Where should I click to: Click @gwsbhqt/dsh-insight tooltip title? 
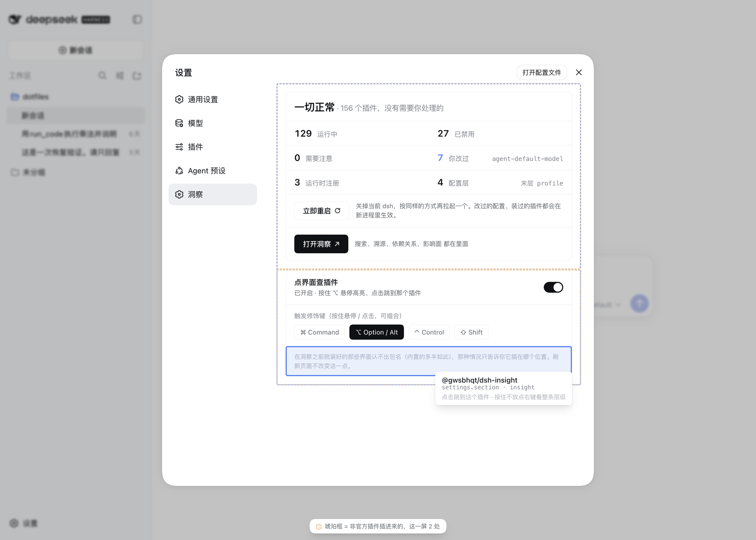(479, 380)
